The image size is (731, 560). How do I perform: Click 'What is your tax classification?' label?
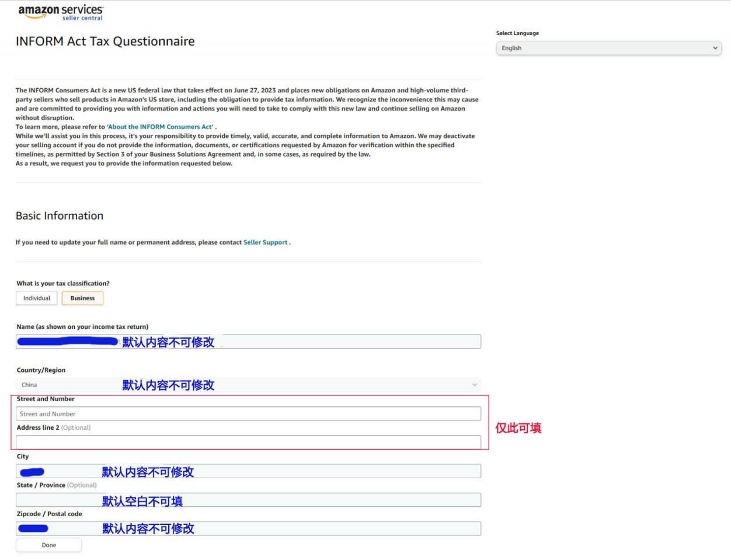click(x=63, y=283)
